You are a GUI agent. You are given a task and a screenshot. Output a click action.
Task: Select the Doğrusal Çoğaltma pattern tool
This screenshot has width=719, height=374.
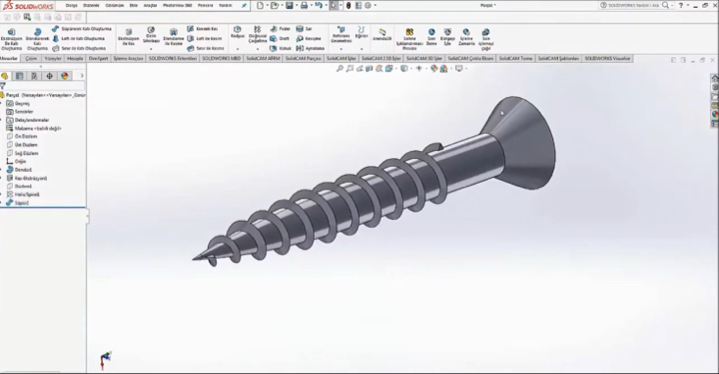pos(257,35)
